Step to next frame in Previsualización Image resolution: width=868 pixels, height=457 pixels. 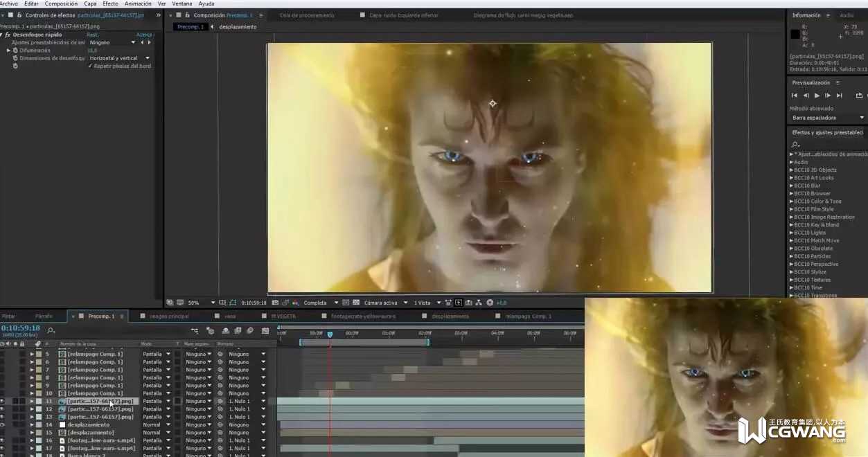pos(828,96)
